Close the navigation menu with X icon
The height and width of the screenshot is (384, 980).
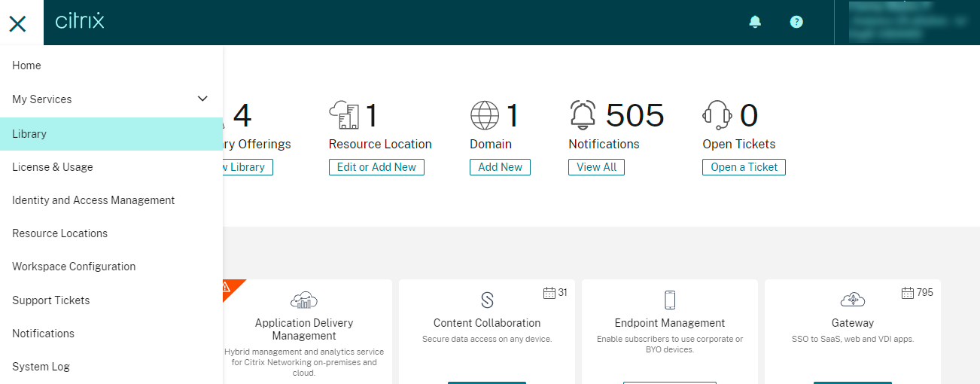coord(17,23)
